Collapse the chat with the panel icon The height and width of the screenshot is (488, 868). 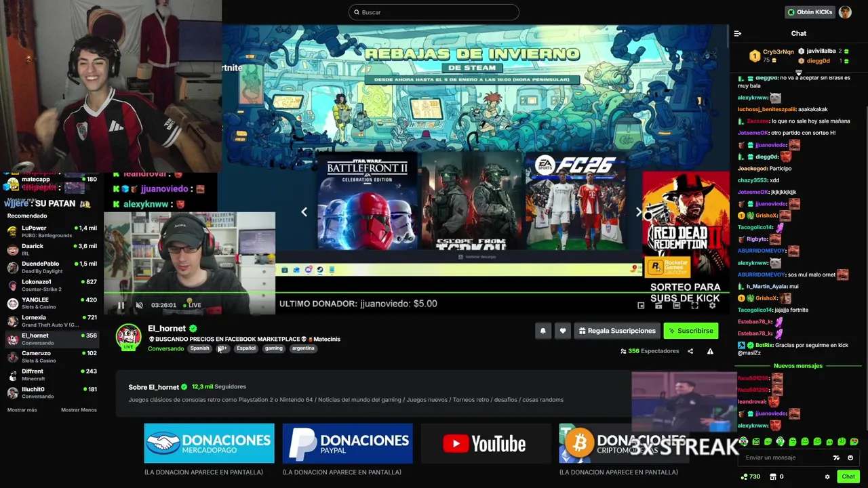pos(738,33)
